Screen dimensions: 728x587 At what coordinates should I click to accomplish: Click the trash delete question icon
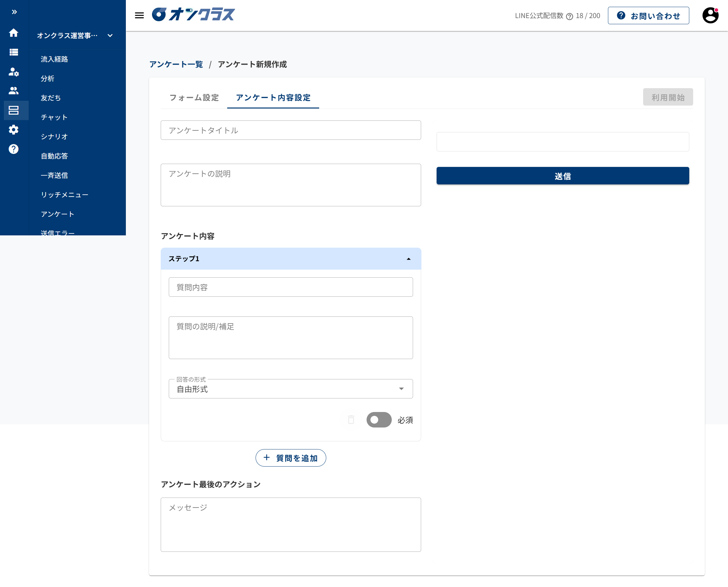(351, 420)
